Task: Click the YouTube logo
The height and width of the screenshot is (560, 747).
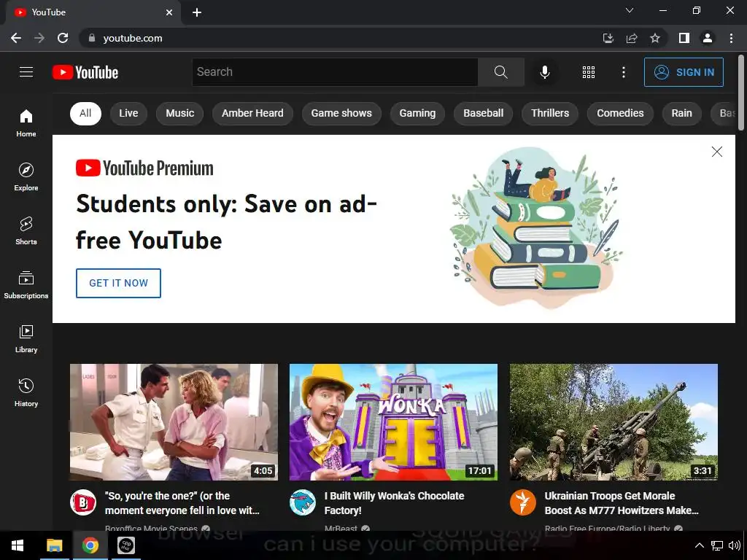Action: click(x=85, y=72)
